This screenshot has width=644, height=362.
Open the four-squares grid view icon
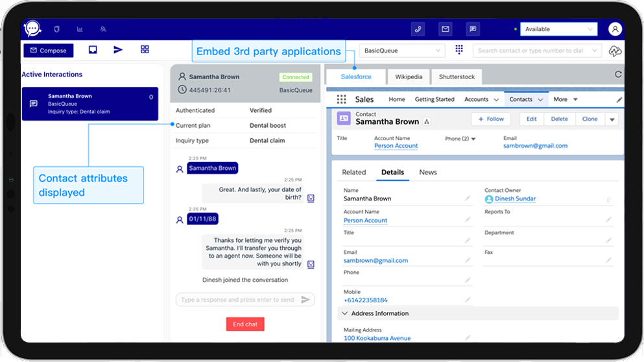[x=145, y=49]
